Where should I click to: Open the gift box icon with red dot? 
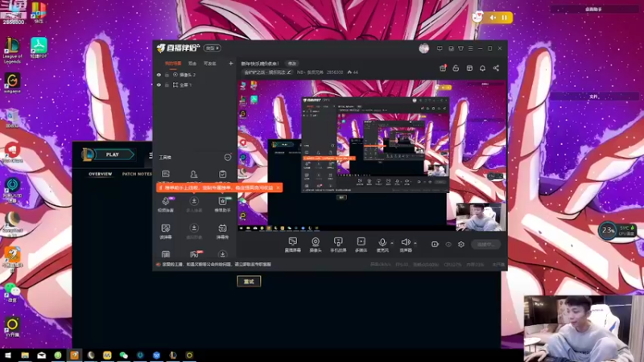(x=443, y=68)
